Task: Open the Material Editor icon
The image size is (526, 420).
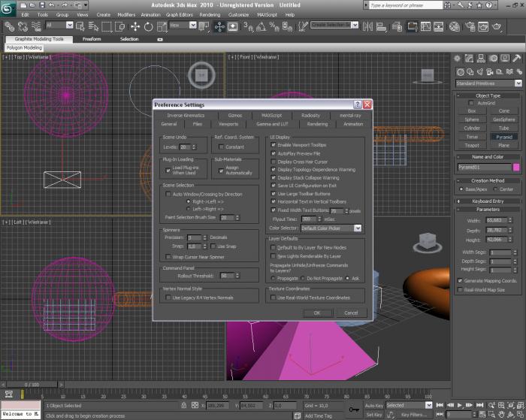Action: pos(454,26)
